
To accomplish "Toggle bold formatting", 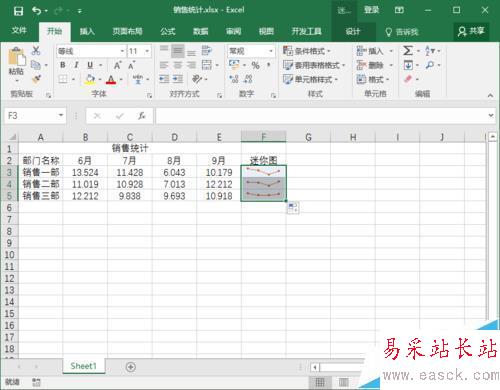I will 63,65.
